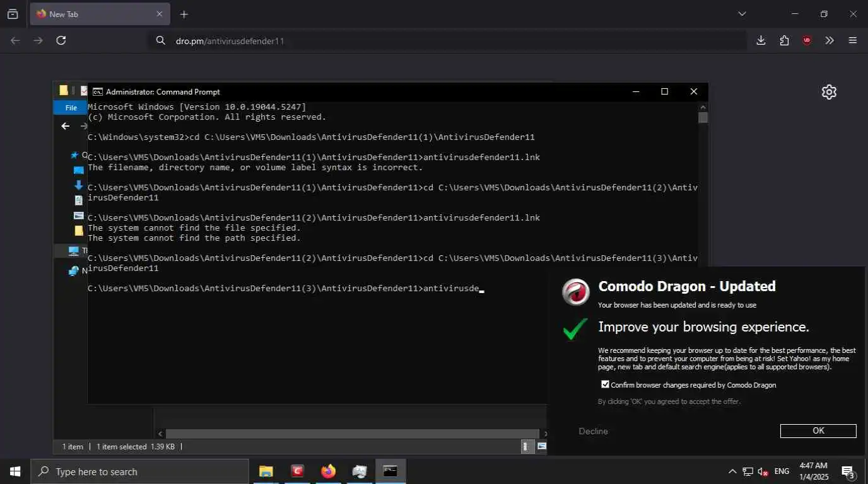Select Downloads arrow in Explorer sidebar
Screen dimensions: 868x484
coord(78,185)
